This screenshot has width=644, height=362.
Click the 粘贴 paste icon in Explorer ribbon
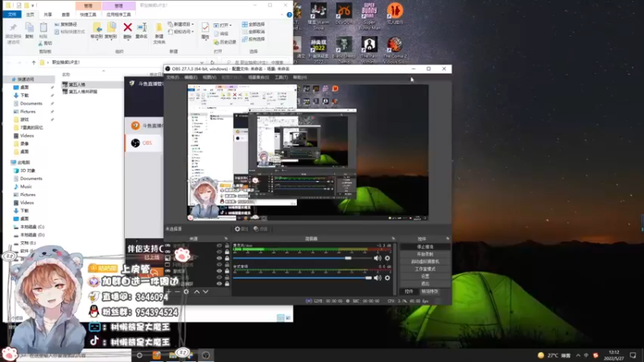point(43,28)
